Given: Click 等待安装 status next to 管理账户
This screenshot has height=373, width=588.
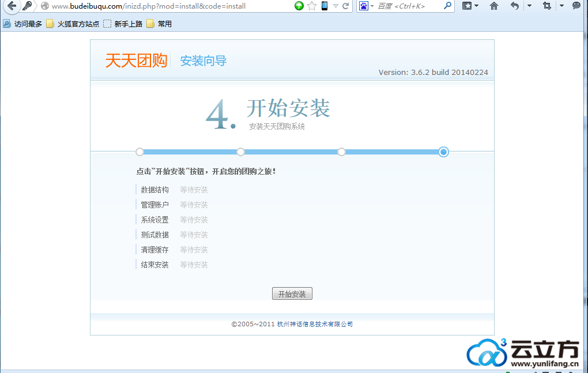Looking at the screenshot, I should [x=194, y=205].
